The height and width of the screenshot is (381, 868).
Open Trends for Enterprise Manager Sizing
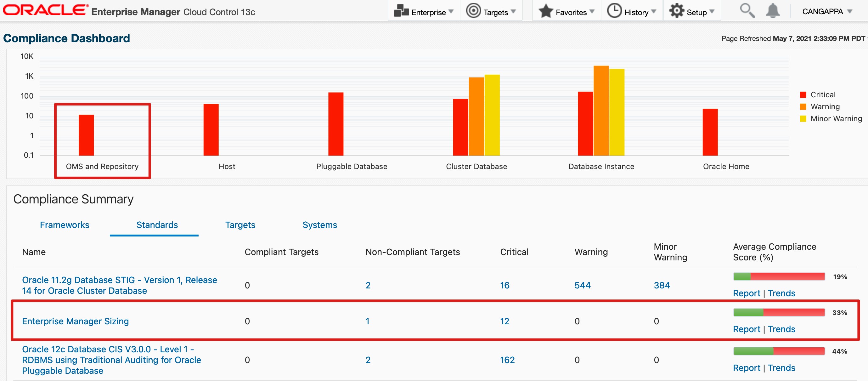(781, 329)
